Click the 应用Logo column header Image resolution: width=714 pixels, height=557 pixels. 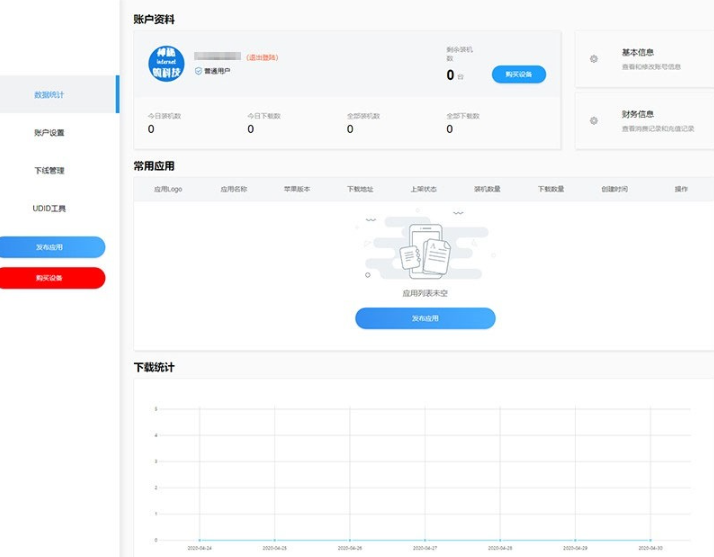pyautogui.click(x=168, y=189)
